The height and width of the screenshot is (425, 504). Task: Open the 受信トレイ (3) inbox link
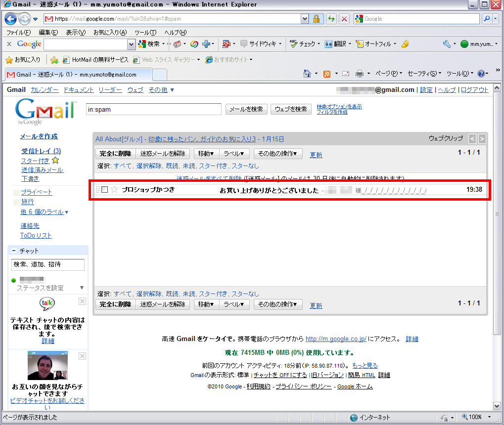coord(41,151)
